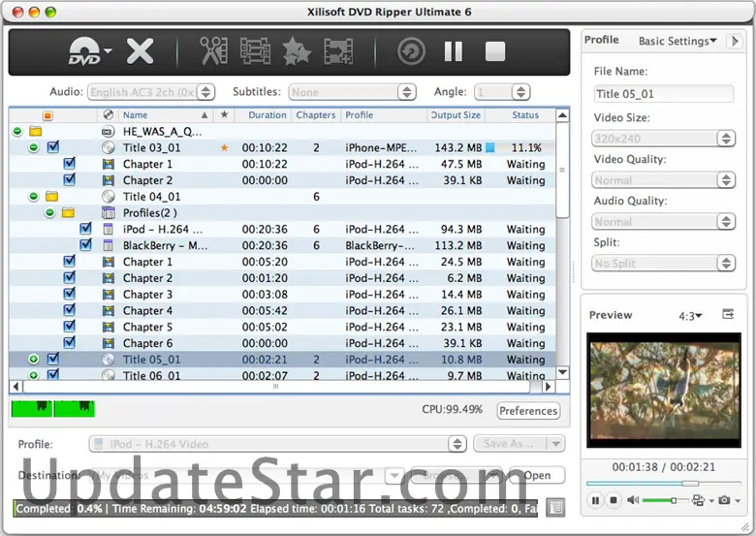Click the Profiles(2) list icon
The image size is (756, 536).
pyautogui.click(x=109, y=212)
